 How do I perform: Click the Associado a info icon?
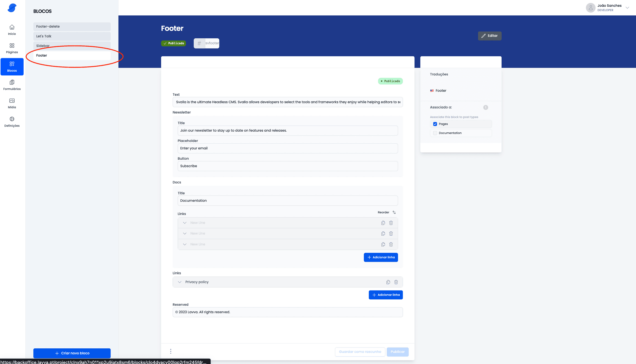(x=485, y=107)
